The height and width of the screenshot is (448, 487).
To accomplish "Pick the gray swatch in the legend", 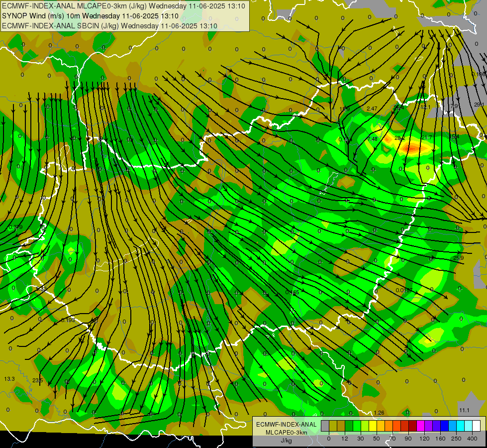I will click(325, 426).
